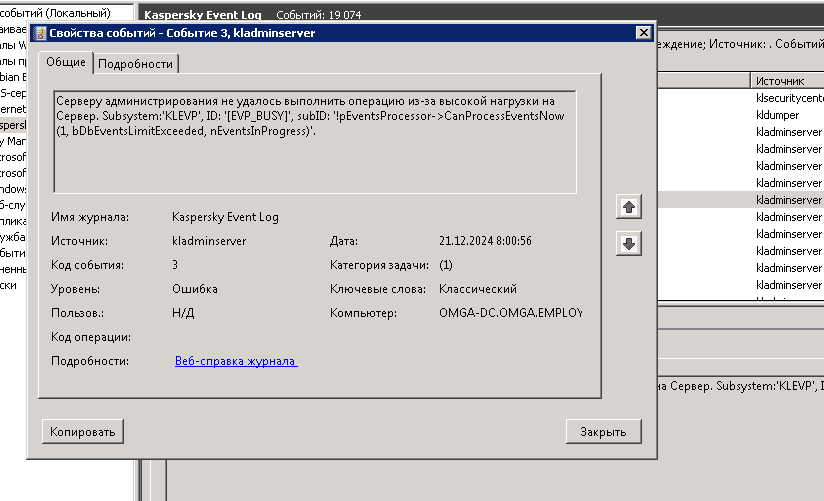Switch to the Подробности tab
The width and height of the screenshot is (824, 501).
click(x=136, y=64)
